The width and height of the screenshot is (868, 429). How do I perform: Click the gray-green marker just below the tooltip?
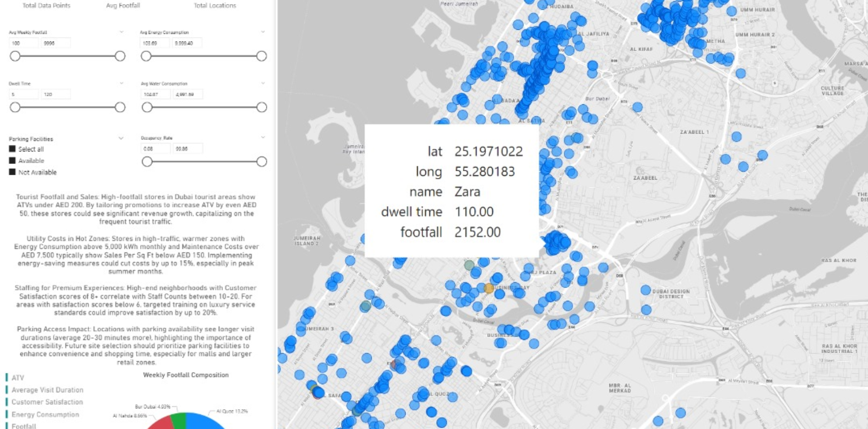click(x=470, y=265)
